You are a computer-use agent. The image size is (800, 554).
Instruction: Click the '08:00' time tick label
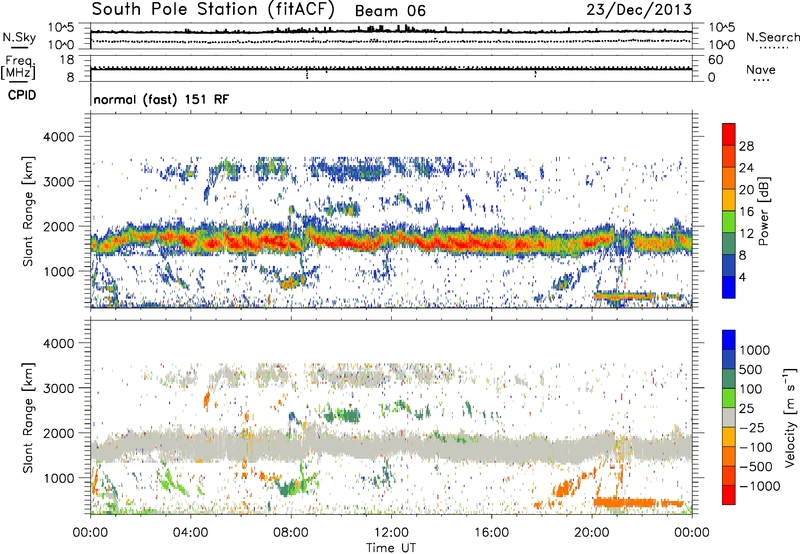coord(291,533)
